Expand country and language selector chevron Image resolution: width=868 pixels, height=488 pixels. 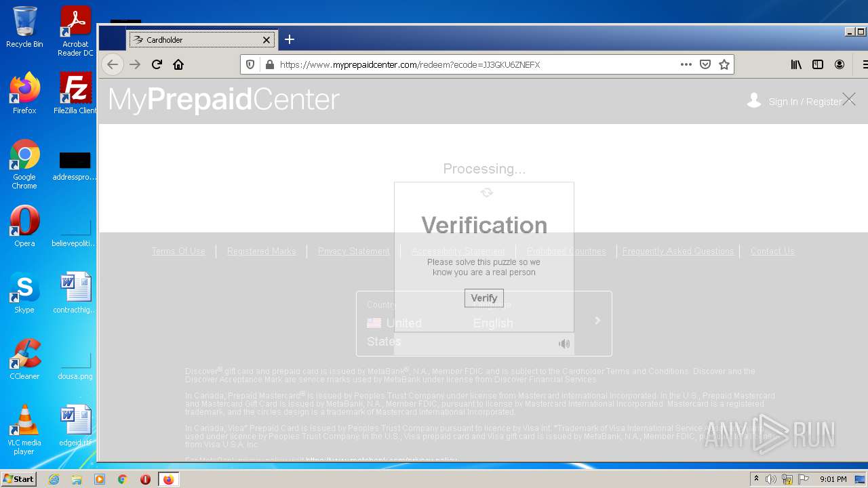[x=597, y=321]
